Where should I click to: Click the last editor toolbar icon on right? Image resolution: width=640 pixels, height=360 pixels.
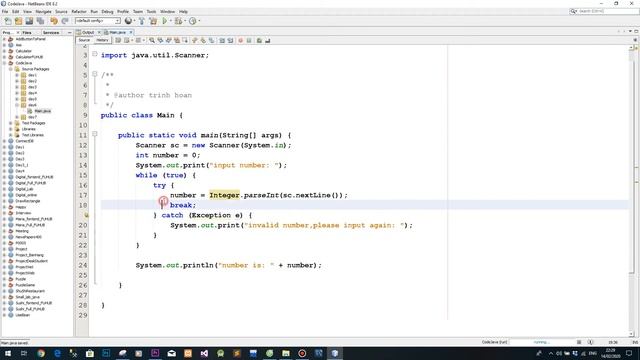pos(267,40)
